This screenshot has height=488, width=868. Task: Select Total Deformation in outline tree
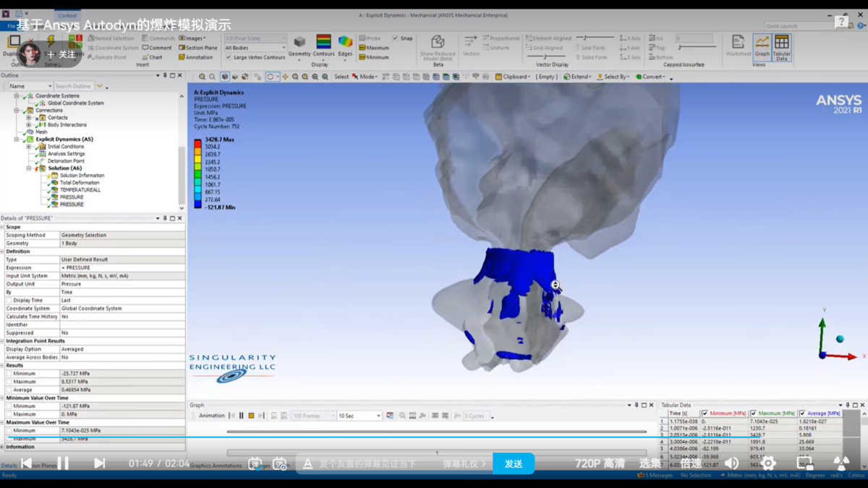(x=80, y=182)
